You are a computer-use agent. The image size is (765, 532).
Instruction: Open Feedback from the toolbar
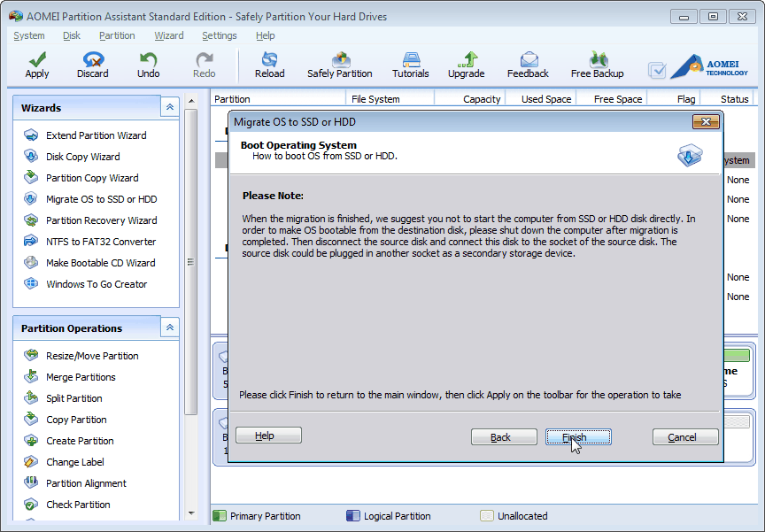pos(528,65)
